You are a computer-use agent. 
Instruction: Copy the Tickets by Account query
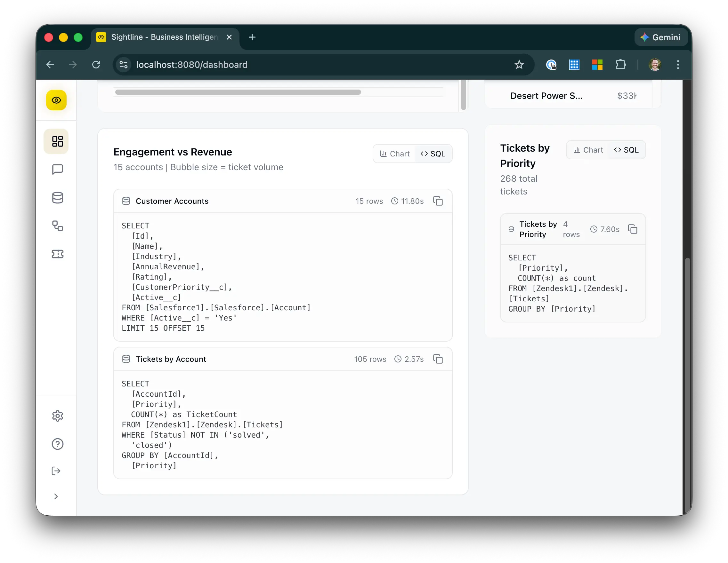(438, 359)
